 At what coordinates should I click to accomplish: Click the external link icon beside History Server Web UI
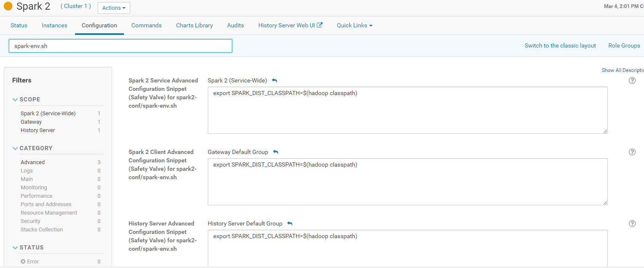[x=320, y=25]
